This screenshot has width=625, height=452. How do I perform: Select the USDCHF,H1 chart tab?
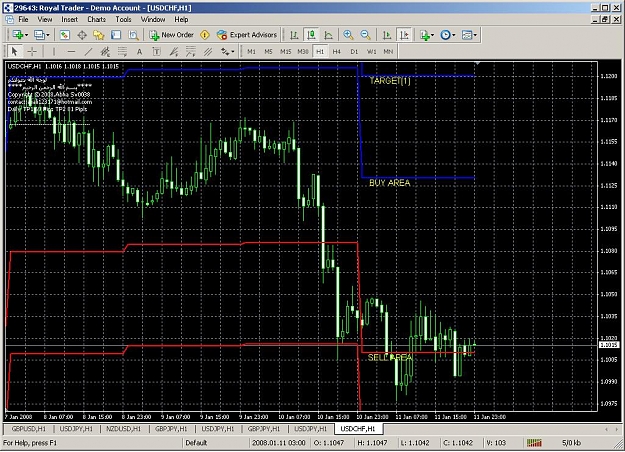(x=358, y=429)
